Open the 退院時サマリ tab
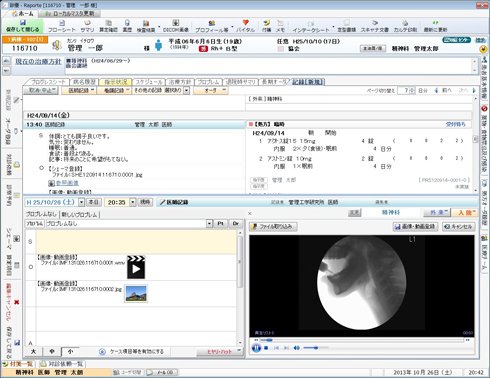The height and width of the screenshot is (378, 490). coord(240,82)
